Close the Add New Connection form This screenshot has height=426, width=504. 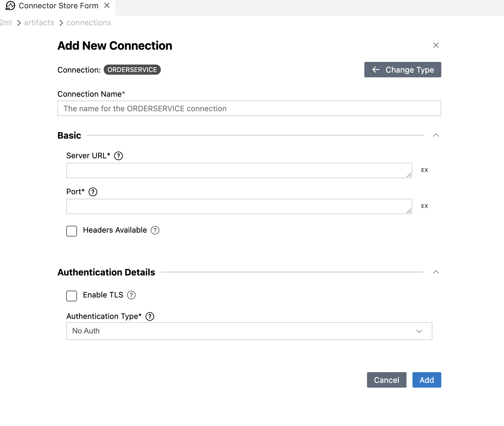pyautogui.click(x=436, y=45)
